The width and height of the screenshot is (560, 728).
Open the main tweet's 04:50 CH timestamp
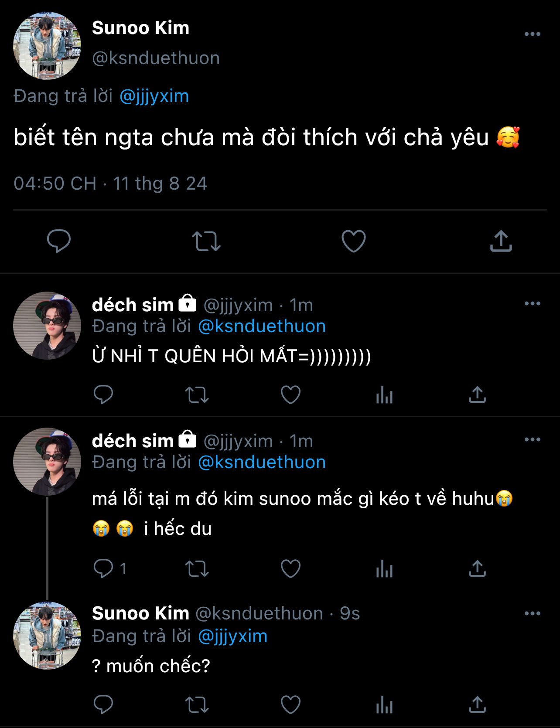pos(55,184)
